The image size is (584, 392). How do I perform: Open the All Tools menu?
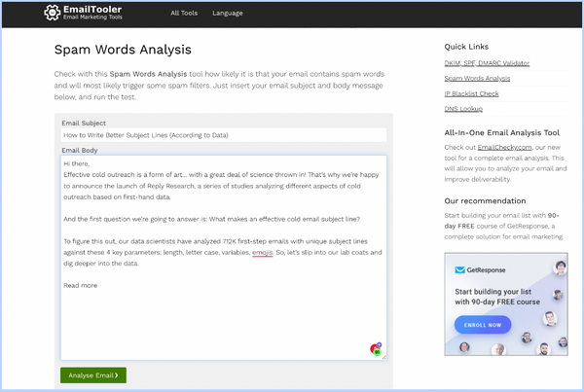[x=182, y=14]
